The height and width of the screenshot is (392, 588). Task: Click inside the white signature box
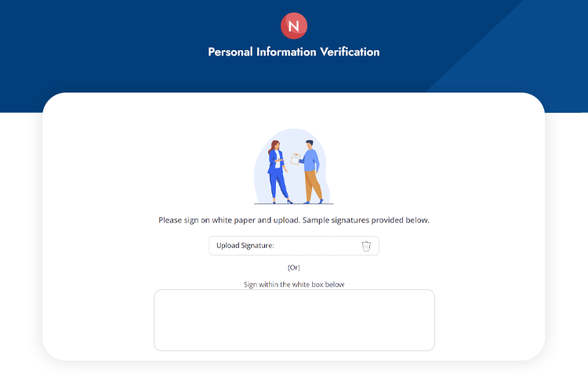294,320
